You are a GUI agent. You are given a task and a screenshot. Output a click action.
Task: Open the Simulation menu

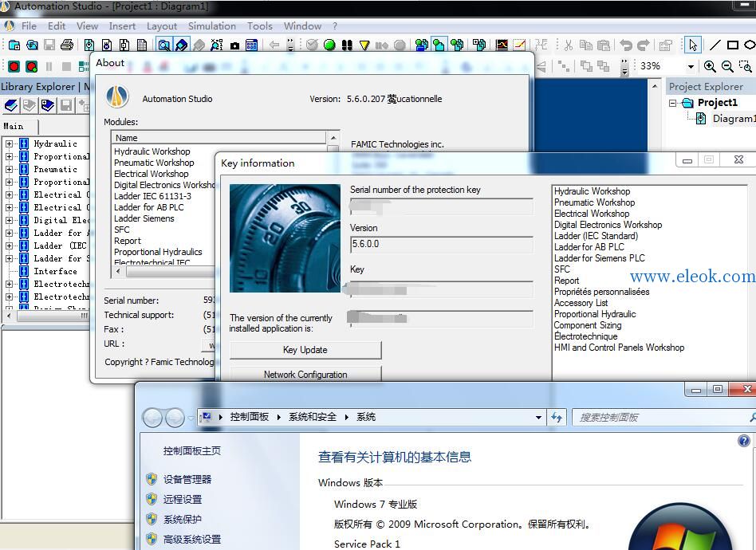211,26
